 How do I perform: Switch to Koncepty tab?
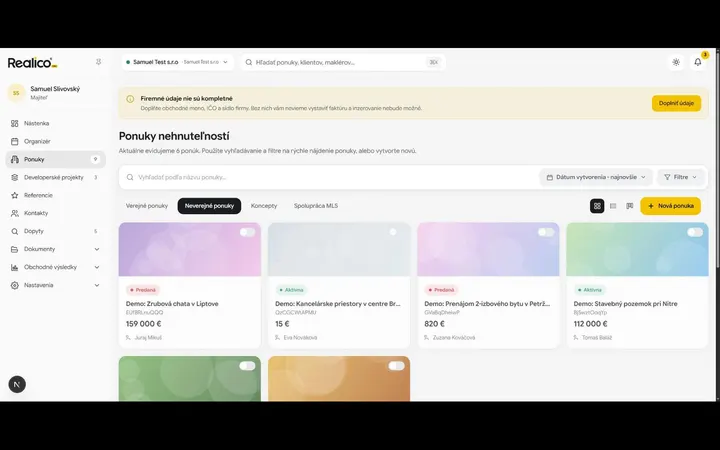click(264, 206)
